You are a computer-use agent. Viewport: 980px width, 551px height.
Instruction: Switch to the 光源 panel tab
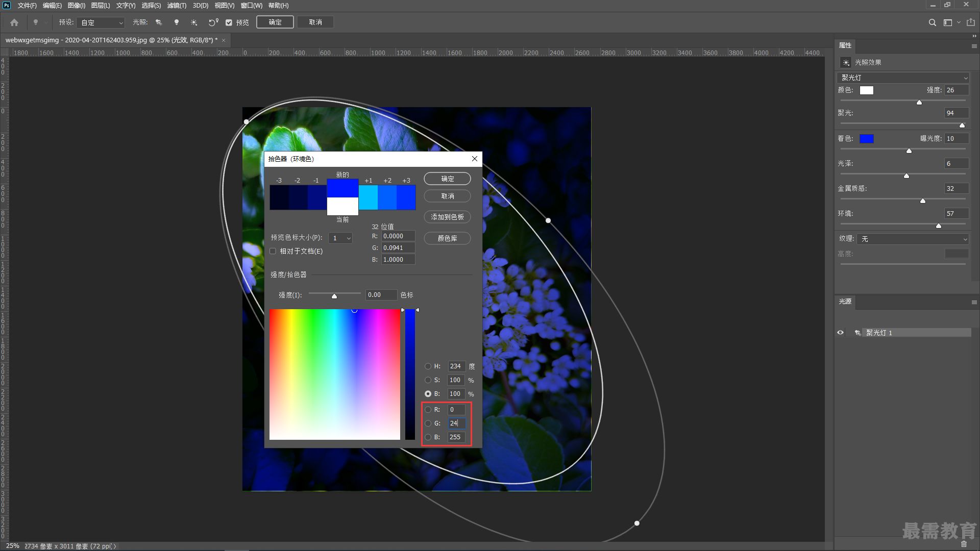coord(845,302)
